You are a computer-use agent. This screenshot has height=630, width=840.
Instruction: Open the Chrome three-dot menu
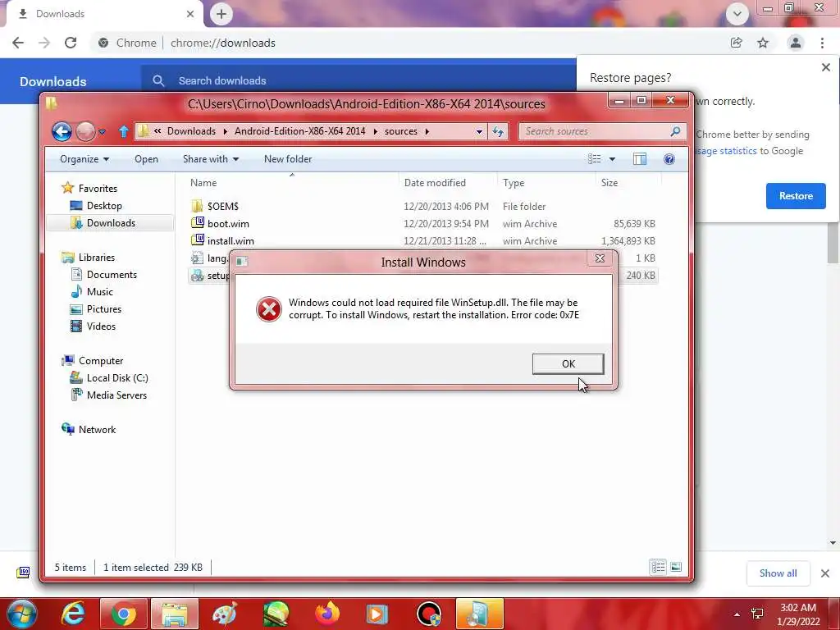pos(822,43)
